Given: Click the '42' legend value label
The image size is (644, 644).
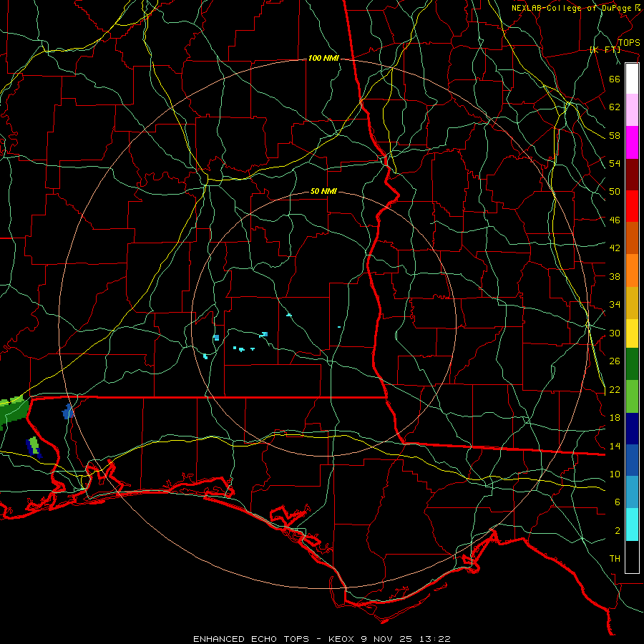Looking at the screenshot, I should coord(615,248).
